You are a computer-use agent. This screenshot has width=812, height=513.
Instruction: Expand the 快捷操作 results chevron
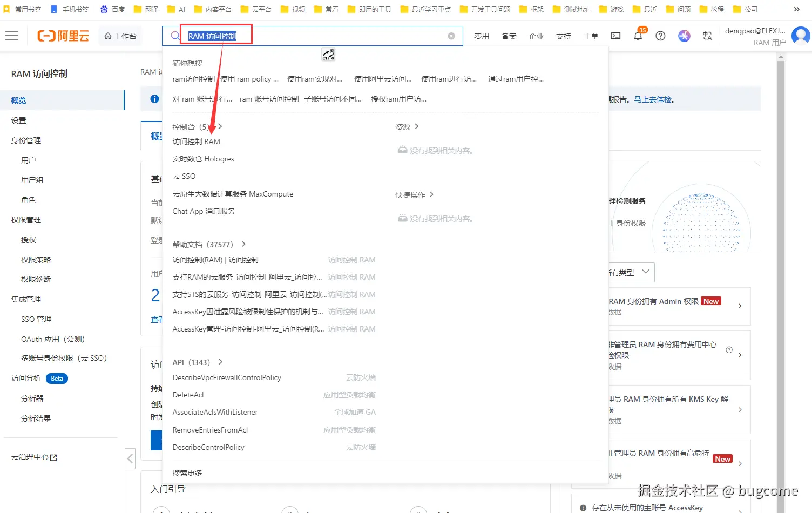431,194
